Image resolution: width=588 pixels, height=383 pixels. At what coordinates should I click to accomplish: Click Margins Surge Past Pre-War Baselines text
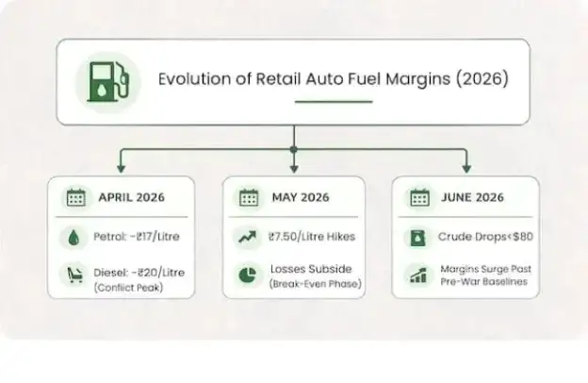coord(485,275)
